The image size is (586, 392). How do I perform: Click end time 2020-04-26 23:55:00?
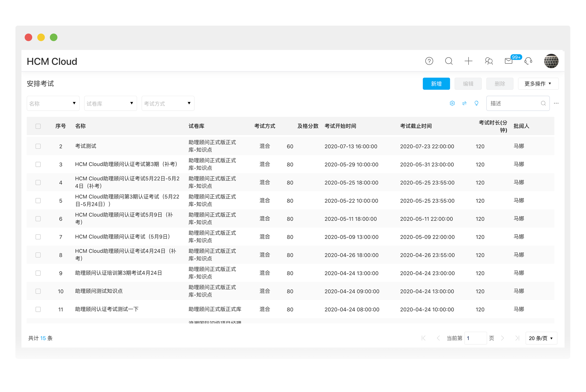(x=427, y=255)
